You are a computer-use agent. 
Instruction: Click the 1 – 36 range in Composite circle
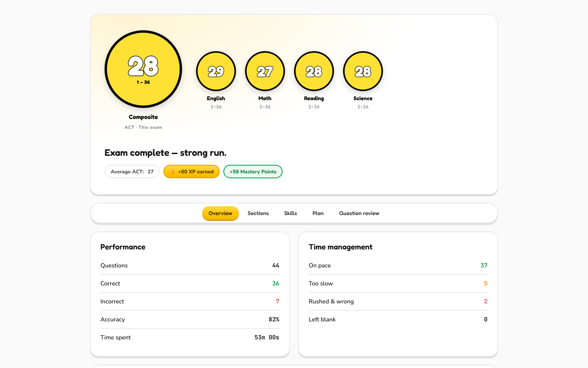pos(143,82)
